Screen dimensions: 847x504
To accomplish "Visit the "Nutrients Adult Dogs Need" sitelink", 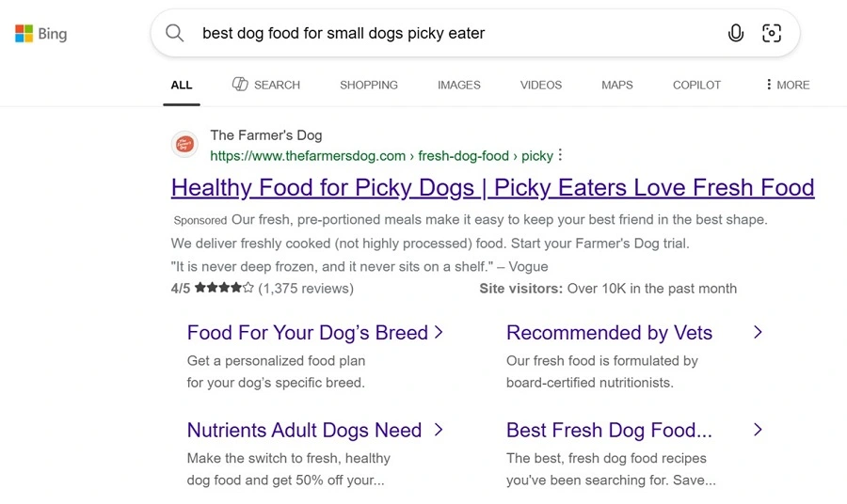I will [304, 431].
